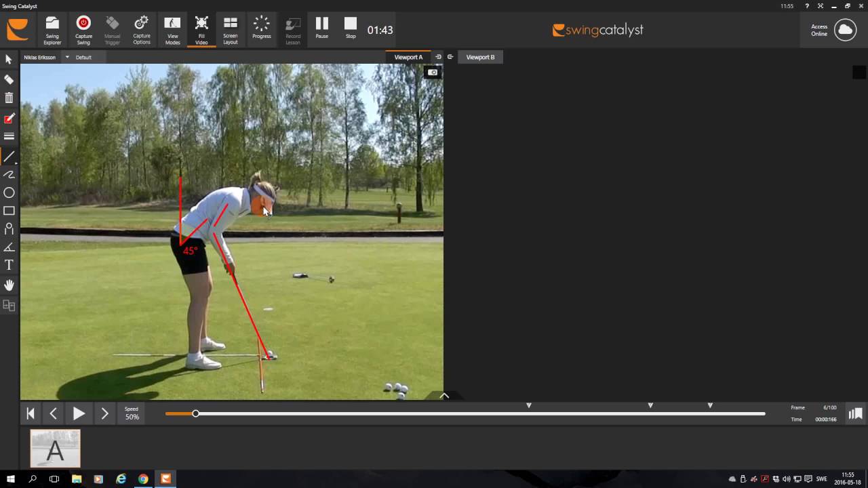Expand the Niklas Eriksson dropdown arrow
Viewport: 868px width, 488px height.
click(67, 58)
